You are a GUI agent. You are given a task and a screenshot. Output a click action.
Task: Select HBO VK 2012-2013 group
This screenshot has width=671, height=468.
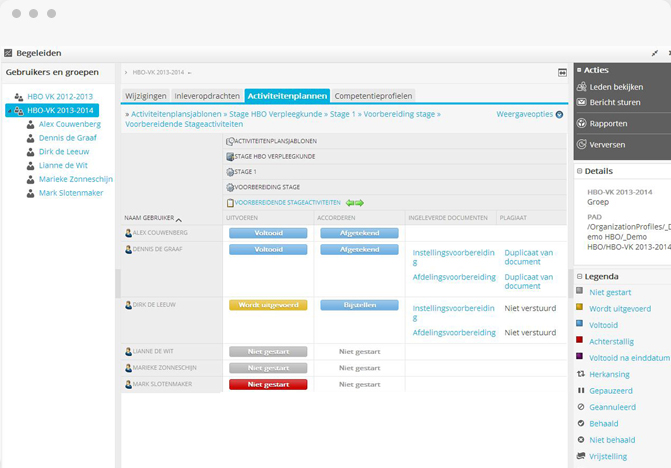[x=60, y=97]
